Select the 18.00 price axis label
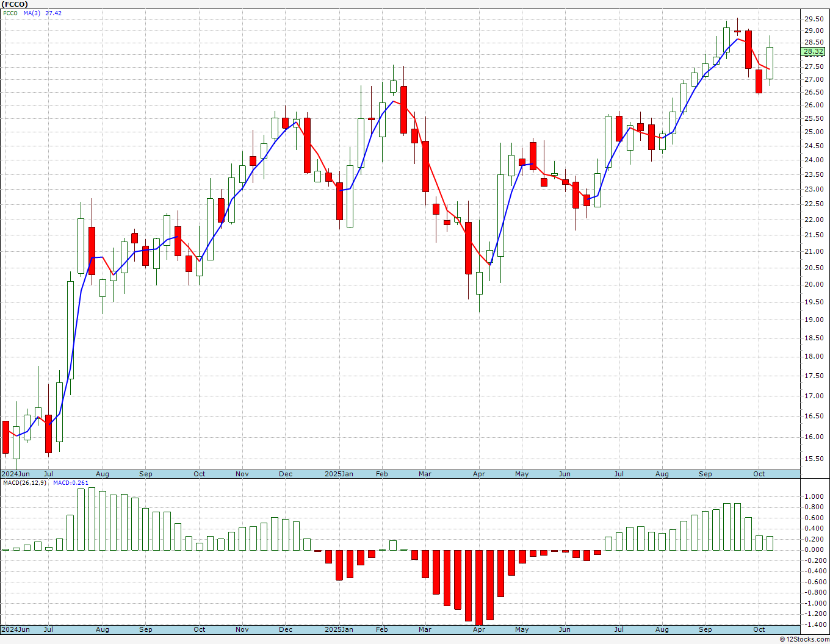The width and height of the screenshot is (830, 644). point(814,357)
